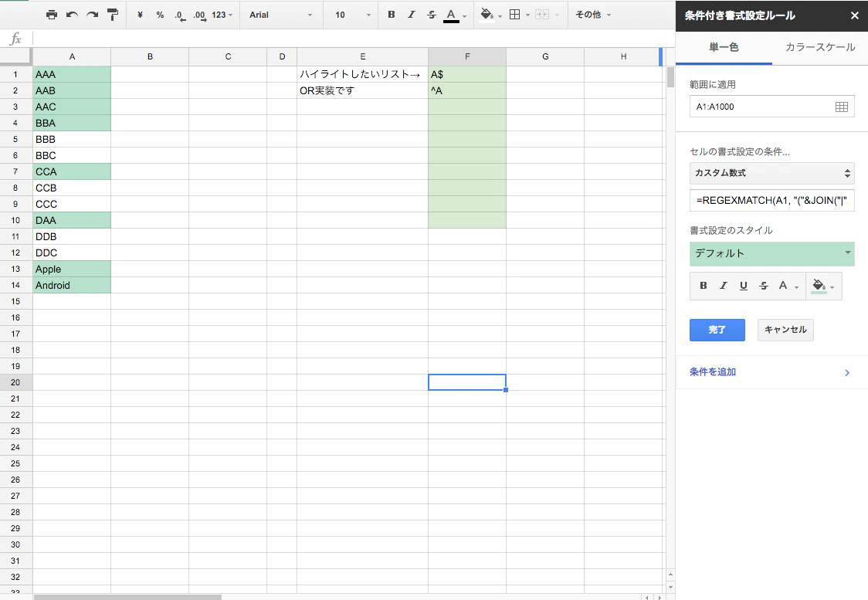This screenshot has height=600, width=868.
Task: Open the borders menu
Action: coord(519,15)
